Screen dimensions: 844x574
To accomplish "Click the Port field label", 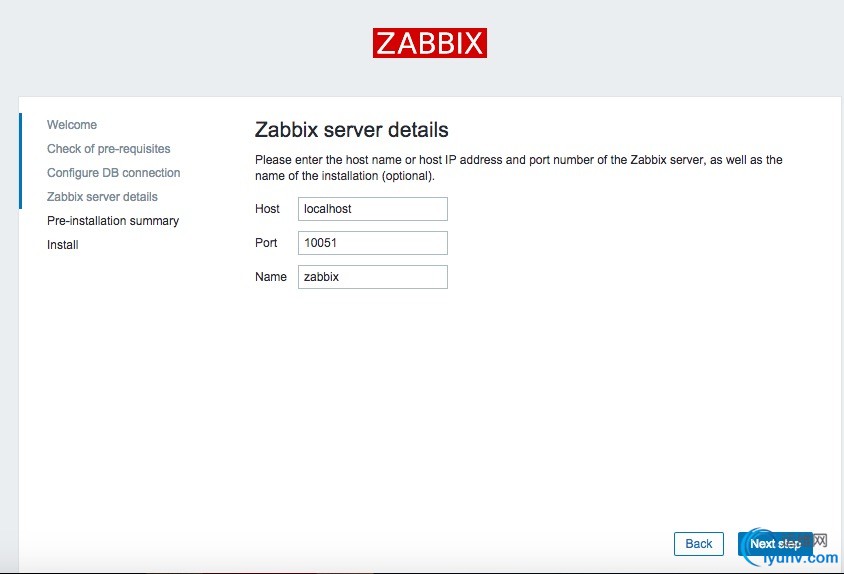I will point(266,243).
